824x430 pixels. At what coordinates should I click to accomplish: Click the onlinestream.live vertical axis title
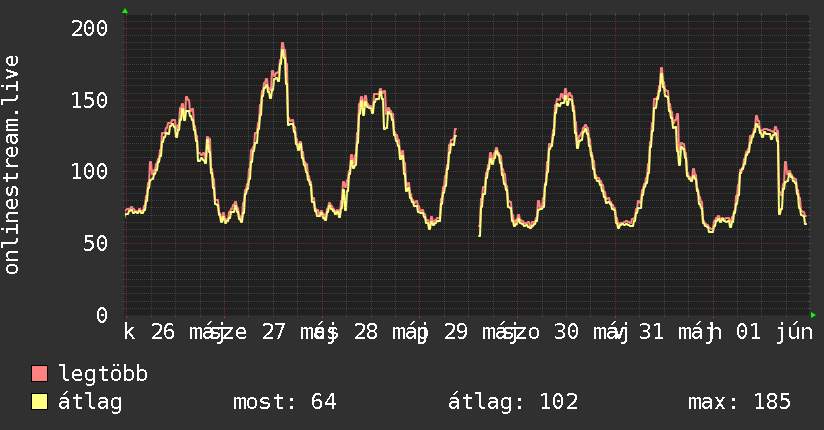pos(12,165)
